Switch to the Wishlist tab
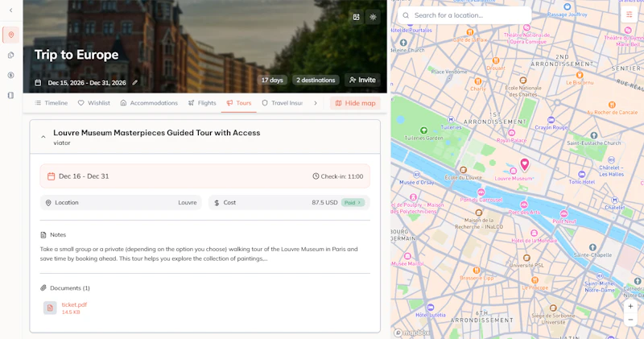Image resolution: width=644 pixels, height=339 pixels. click(94, 103)
